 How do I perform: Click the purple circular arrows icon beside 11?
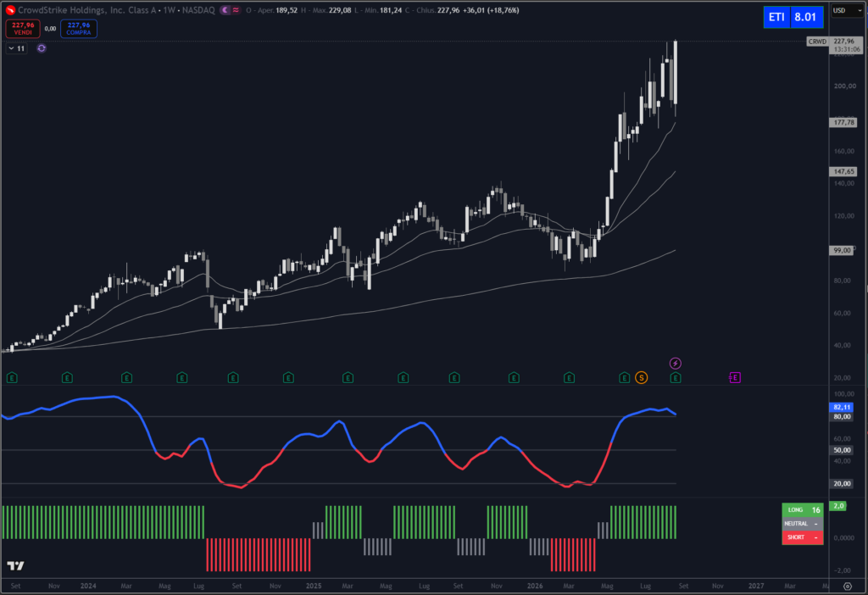pyautogui.click(x=42, y=48)
